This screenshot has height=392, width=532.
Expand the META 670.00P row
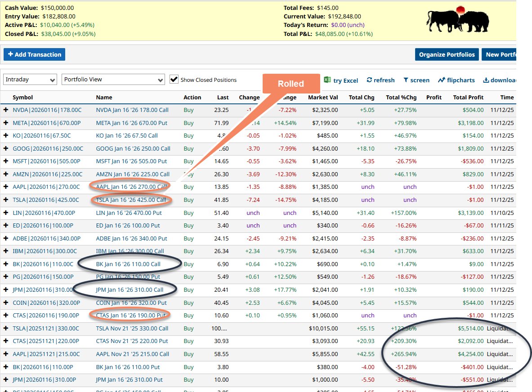(x=6, y=123)
